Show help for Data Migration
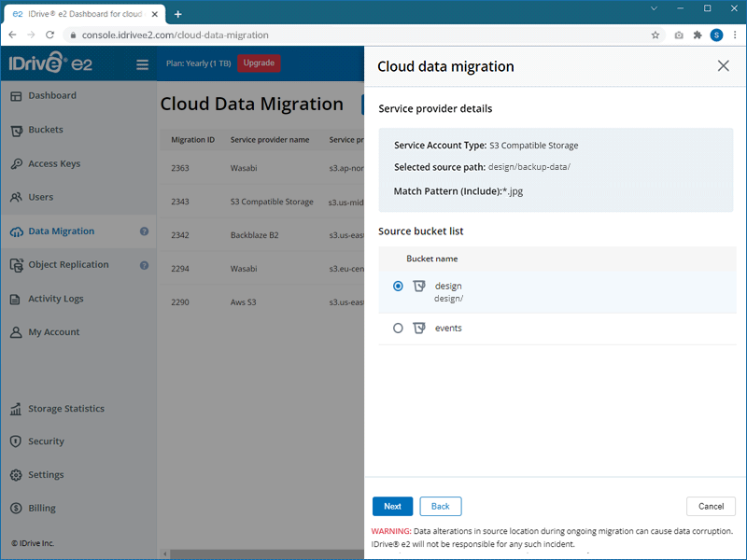747x560 pixels. [145, 231]
